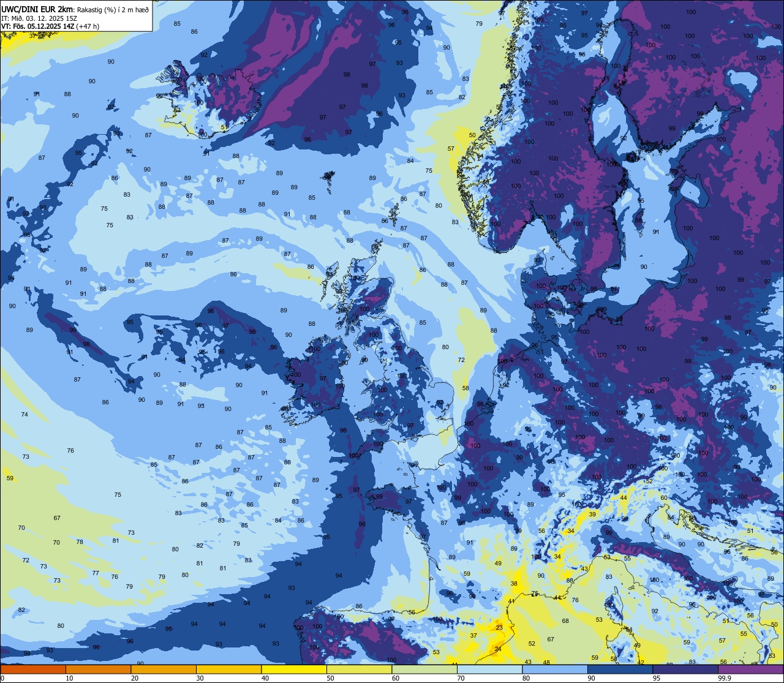Click the "50" label under the legend
The height and width of the screenshot is (683, 784).
coord(330,678)
